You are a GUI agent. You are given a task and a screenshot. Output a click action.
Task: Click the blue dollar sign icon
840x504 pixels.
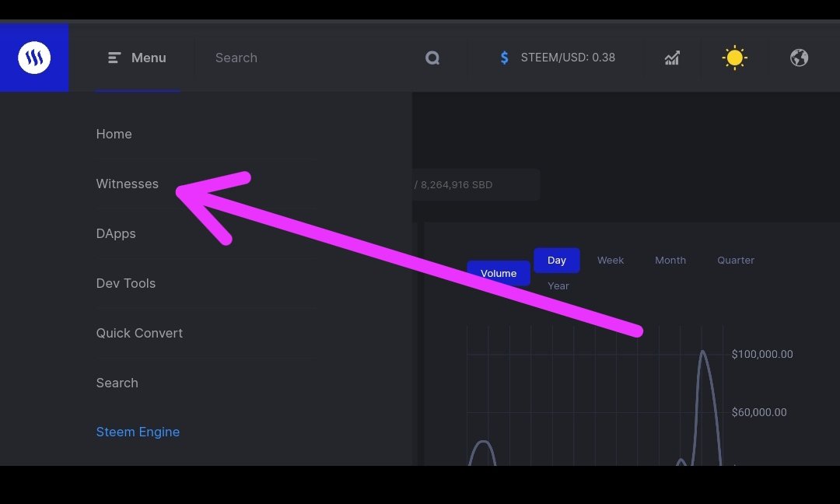504,58
